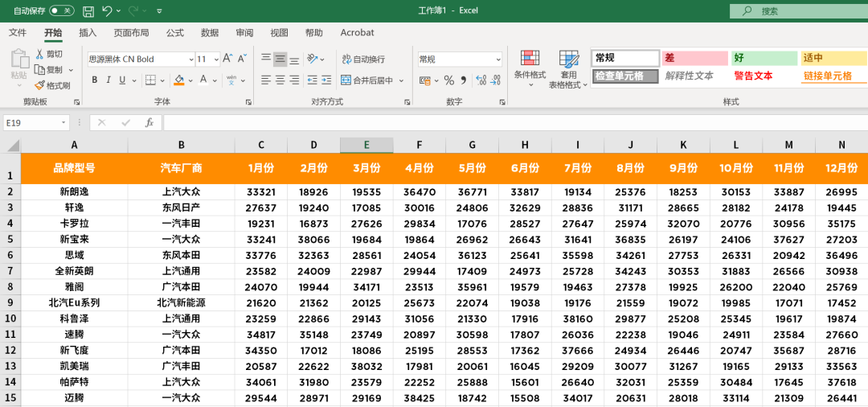Apply percent style
868x407 pixels.
tap(449, 81)
